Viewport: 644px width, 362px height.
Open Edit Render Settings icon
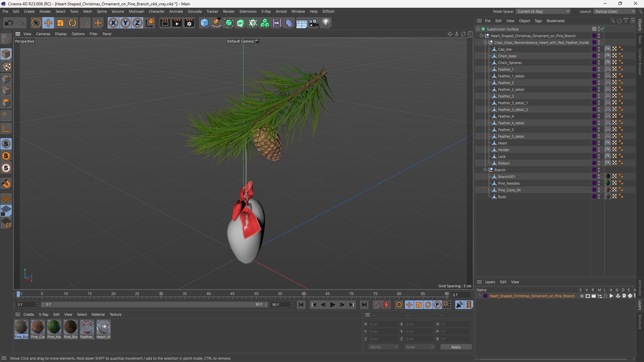click(x=189, y=23)
